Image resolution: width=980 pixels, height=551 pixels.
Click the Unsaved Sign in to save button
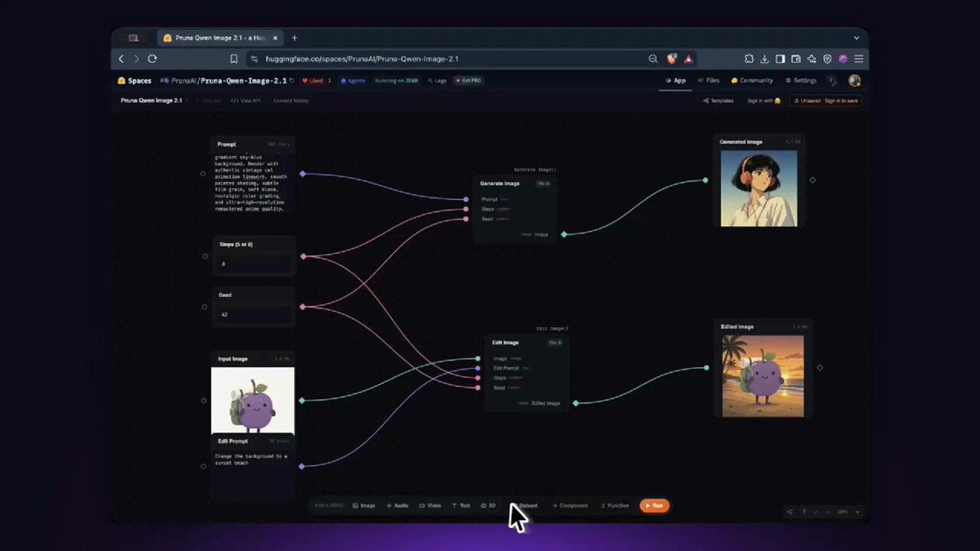coord(826,100)
